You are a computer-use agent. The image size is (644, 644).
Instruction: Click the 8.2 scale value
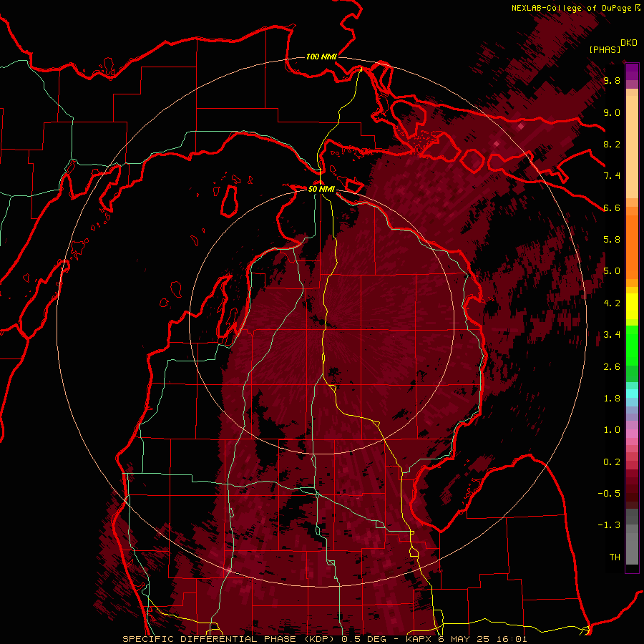[x=612, y=144]
